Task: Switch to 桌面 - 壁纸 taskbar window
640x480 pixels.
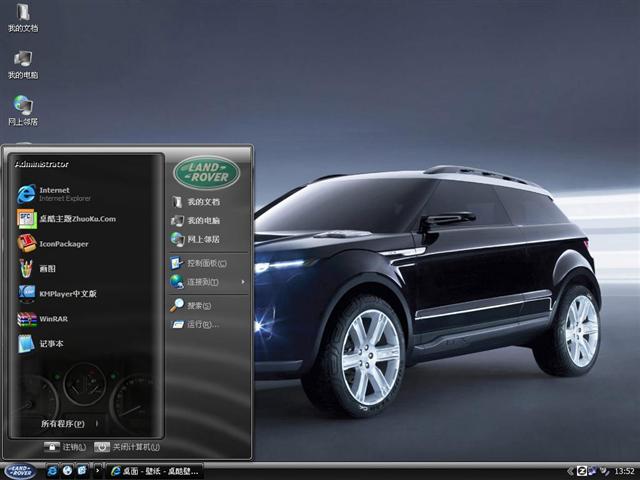Action: tap(155, 470)
